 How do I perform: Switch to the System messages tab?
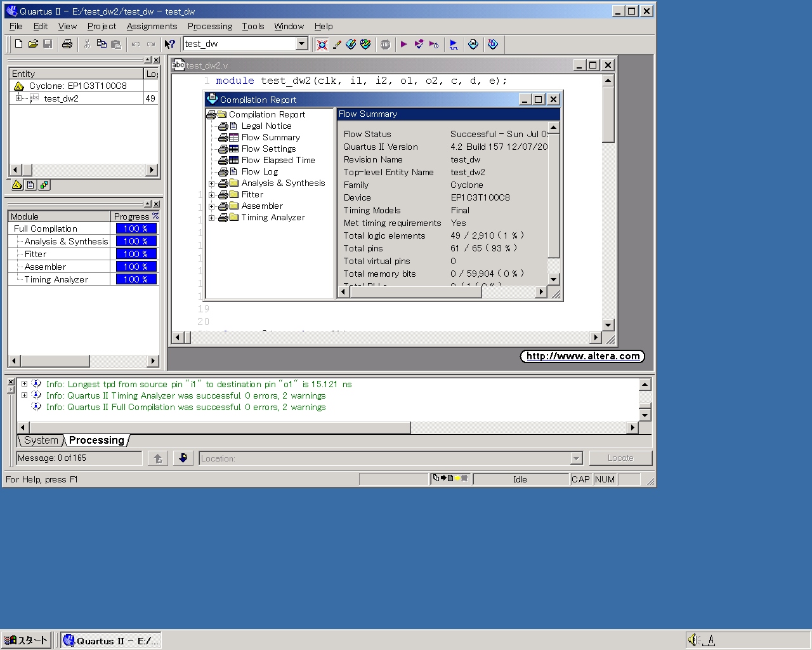(x=41, y=440)
